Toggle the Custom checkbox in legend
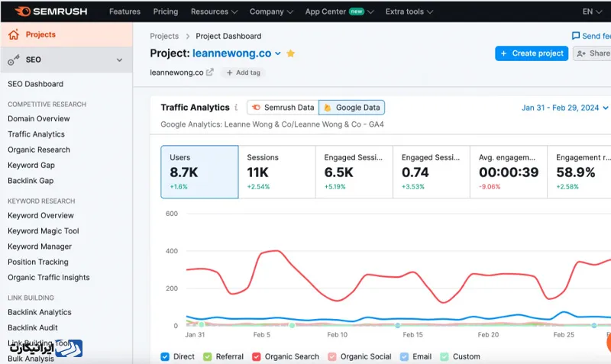 point(445,356)
